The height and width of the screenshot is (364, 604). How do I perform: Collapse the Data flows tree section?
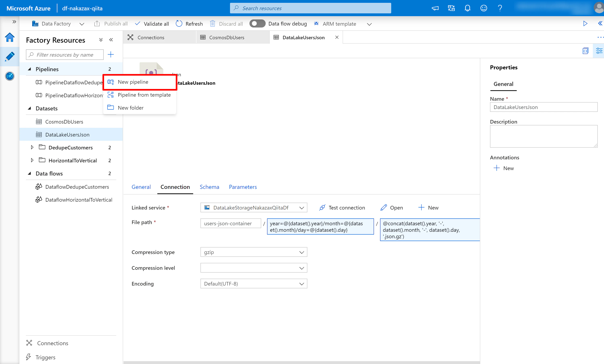(29, 173)
